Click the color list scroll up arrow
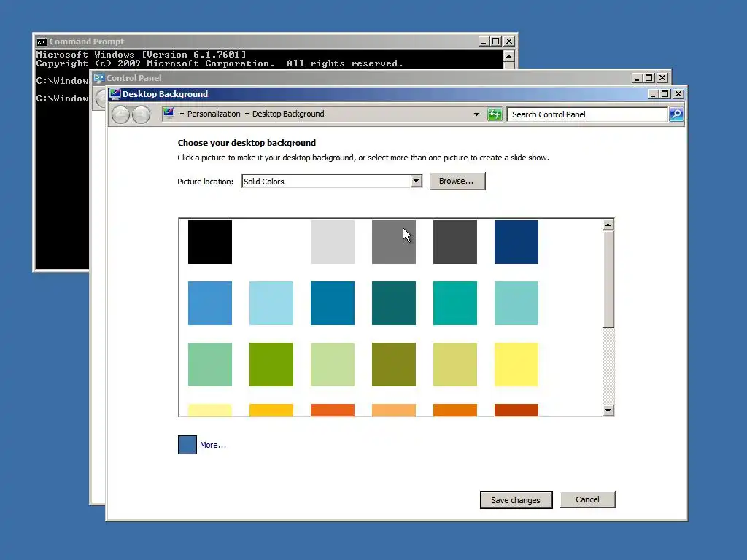Image resolution: width=747 pixels, height=560 pixels. 608,225
